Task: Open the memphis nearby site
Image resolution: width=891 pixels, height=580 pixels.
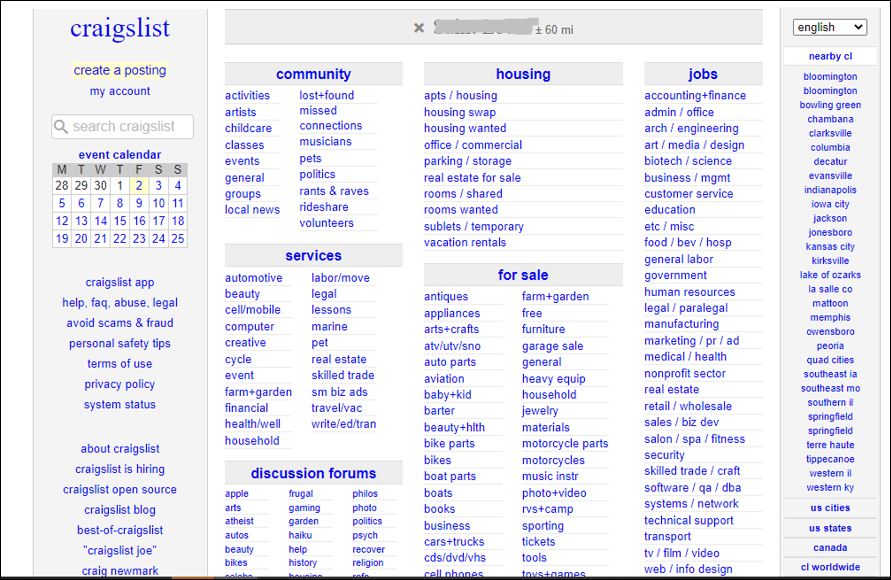Action: (830, 318)
